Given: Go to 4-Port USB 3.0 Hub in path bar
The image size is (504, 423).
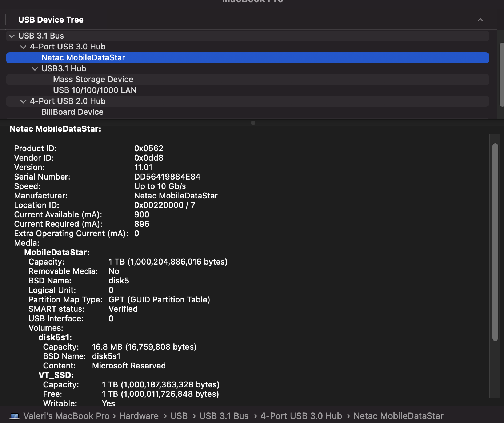Looking at the screenshot, I should coord(301,416).
